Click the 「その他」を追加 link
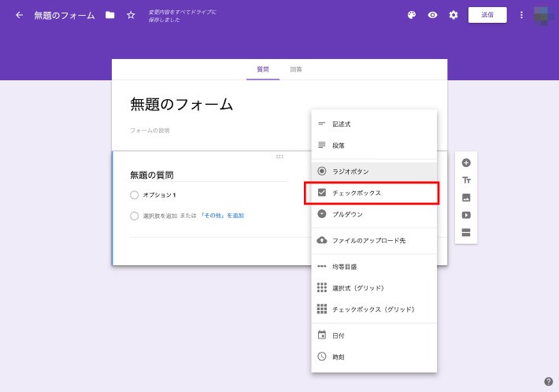This screenshot has width=559, height=392. click(222, 216)
